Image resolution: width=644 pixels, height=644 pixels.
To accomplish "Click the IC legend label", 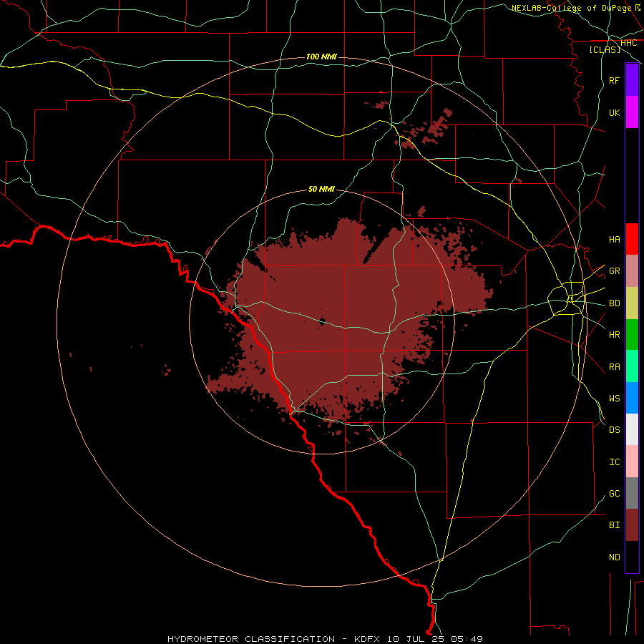I will point(615,462).
